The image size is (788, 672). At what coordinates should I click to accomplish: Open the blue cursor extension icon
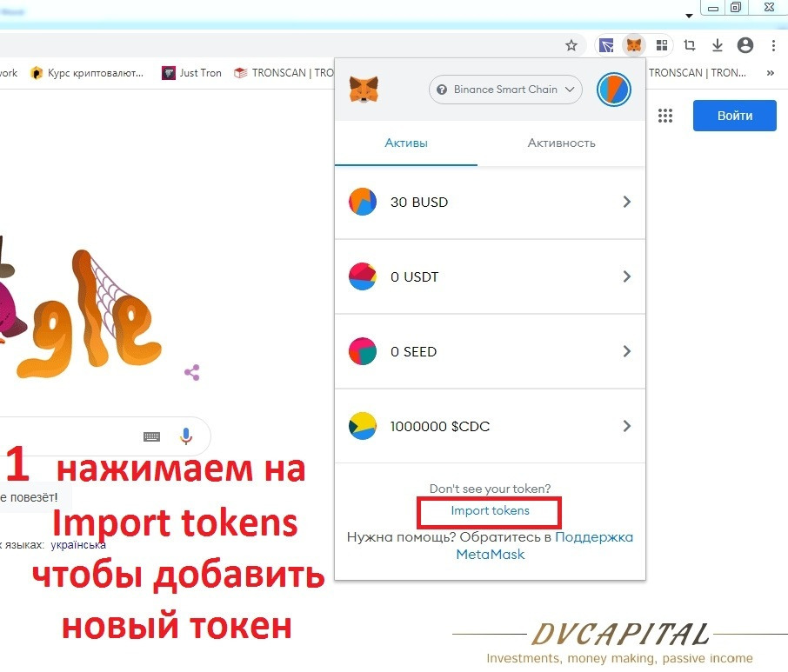[606, 46]
